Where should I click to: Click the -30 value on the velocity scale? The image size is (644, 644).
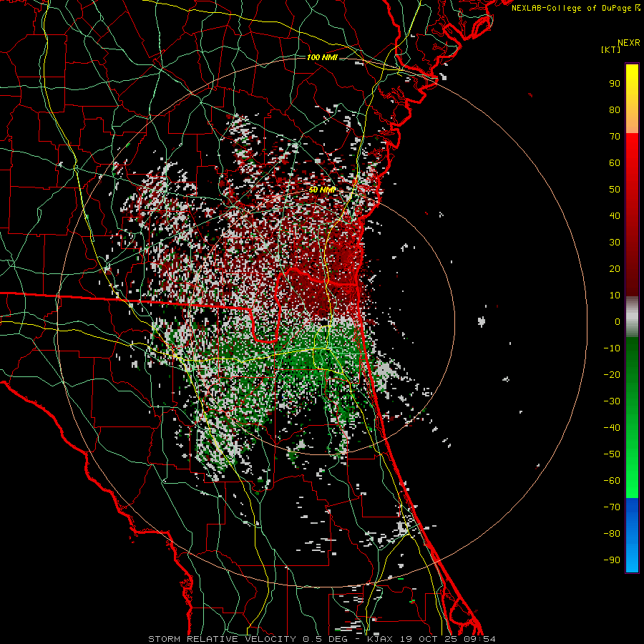pos(612,401)
